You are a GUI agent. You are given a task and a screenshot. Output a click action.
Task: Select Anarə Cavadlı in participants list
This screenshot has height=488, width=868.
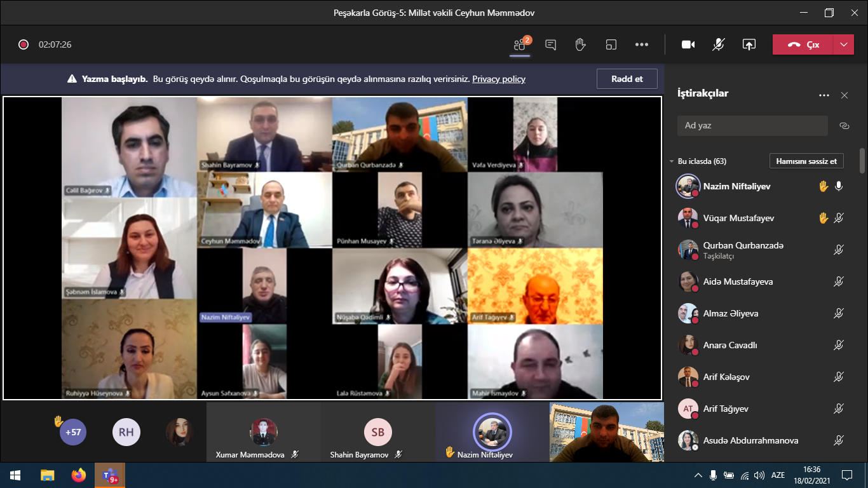[x=729, y=345]
